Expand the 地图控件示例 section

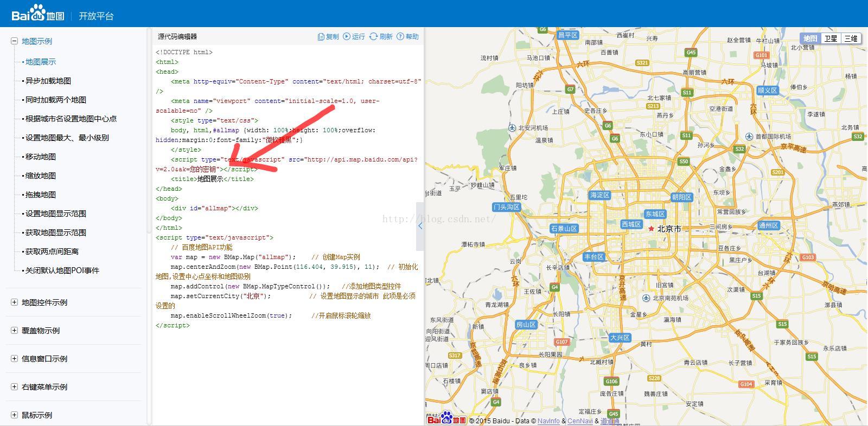[x=14, y=302]
